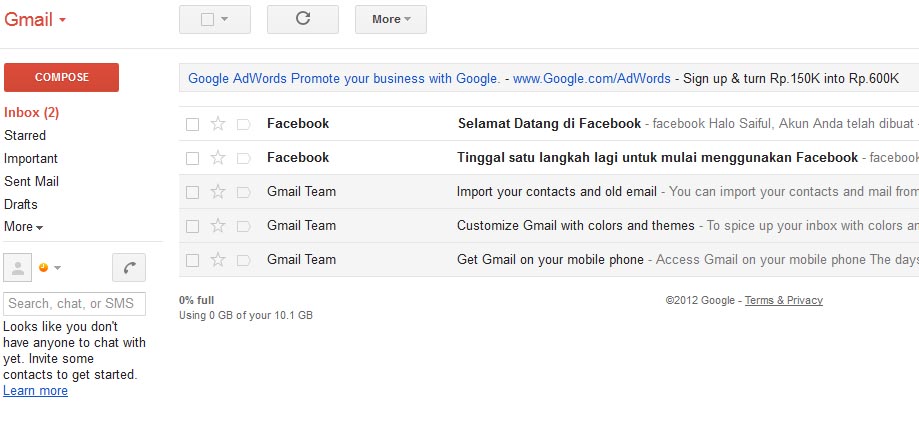Open the chat status dropdown arrow
The height and width of the screenshot is (432, 919).
coord(57,268)
